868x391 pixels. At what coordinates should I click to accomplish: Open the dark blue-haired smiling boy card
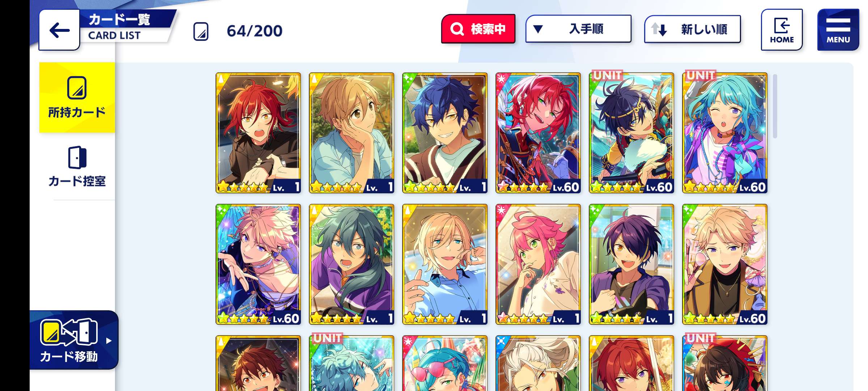point(445,133)
